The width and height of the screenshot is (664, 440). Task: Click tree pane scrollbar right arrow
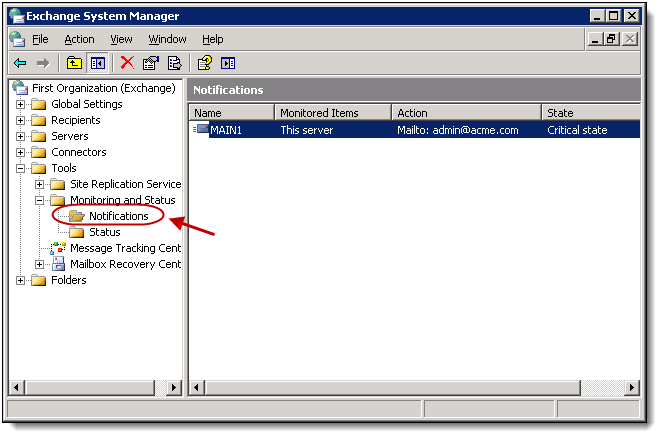(174, 387)
